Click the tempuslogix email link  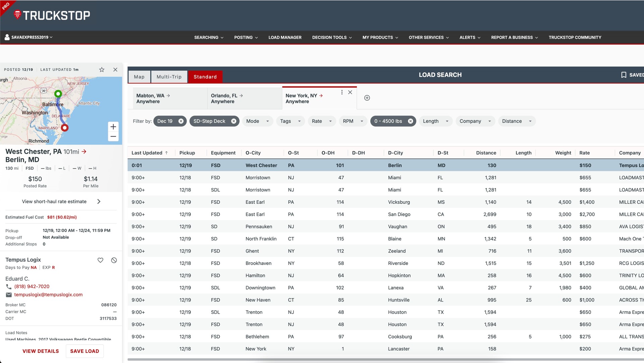pos(48,294)
